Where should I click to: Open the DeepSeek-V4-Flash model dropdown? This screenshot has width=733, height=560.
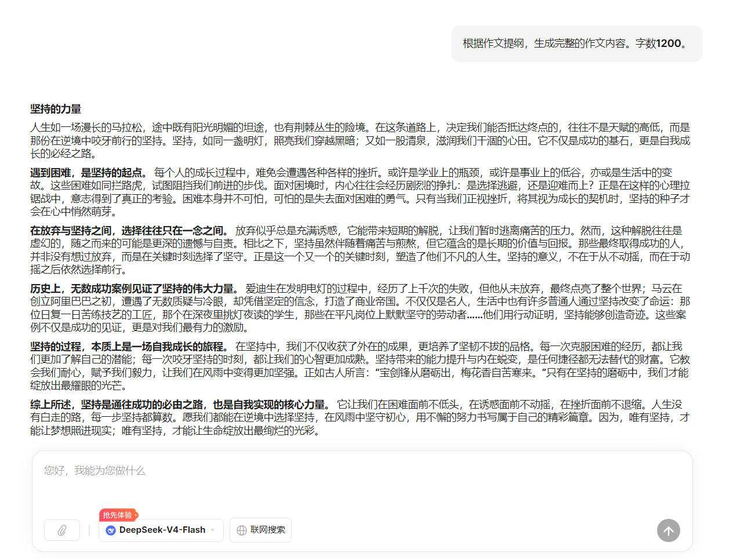(x=161, y=530)
